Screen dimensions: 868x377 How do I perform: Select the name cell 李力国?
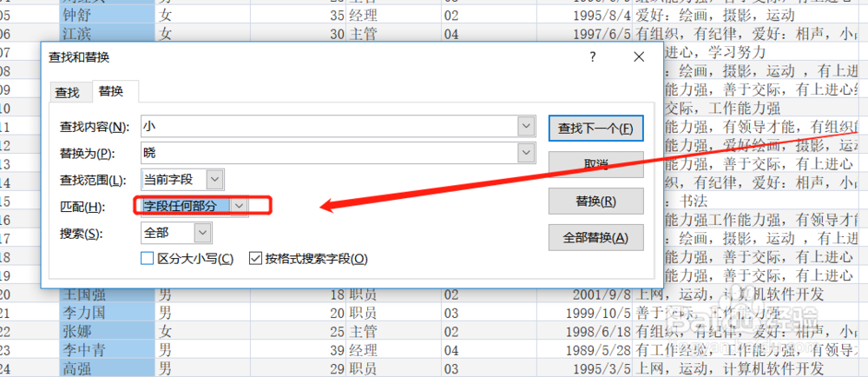(108, 313)
